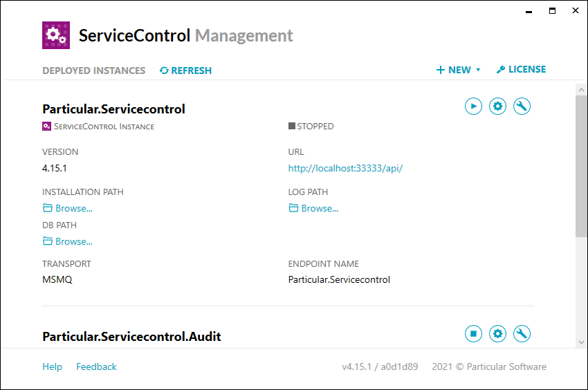Browse the DB Path folder
Viewport: 588px width, 390px height.
click(68, 241)
